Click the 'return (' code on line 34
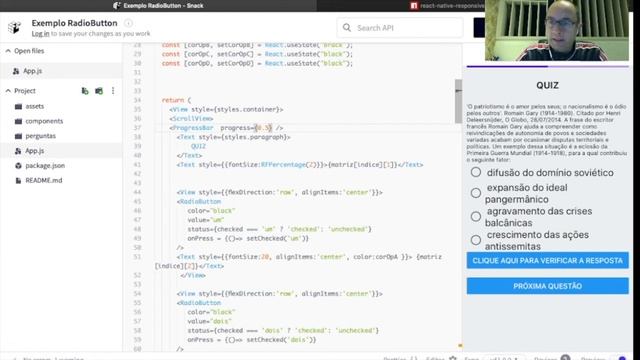The image size is (640, 360). pos(176,100)
